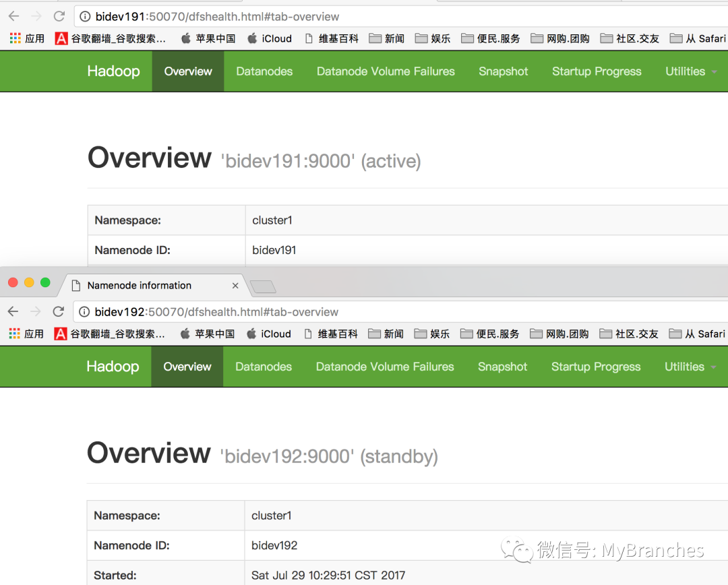The width and height of the screenshot is (728, 585).
Task: Open the iCloud bookmark in the bidev192 window
Action: tap(269, 334)
